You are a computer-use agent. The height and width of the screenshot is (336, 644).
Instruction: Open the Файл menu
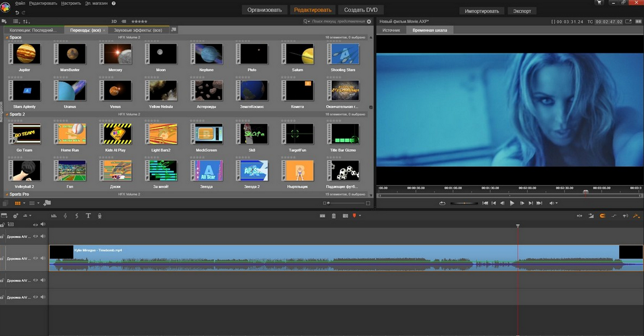point(20,3)
